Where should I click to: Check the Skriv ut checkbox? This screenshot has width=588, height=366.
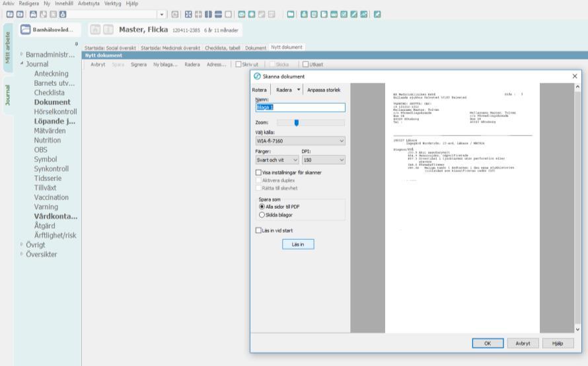pos(238,65)
